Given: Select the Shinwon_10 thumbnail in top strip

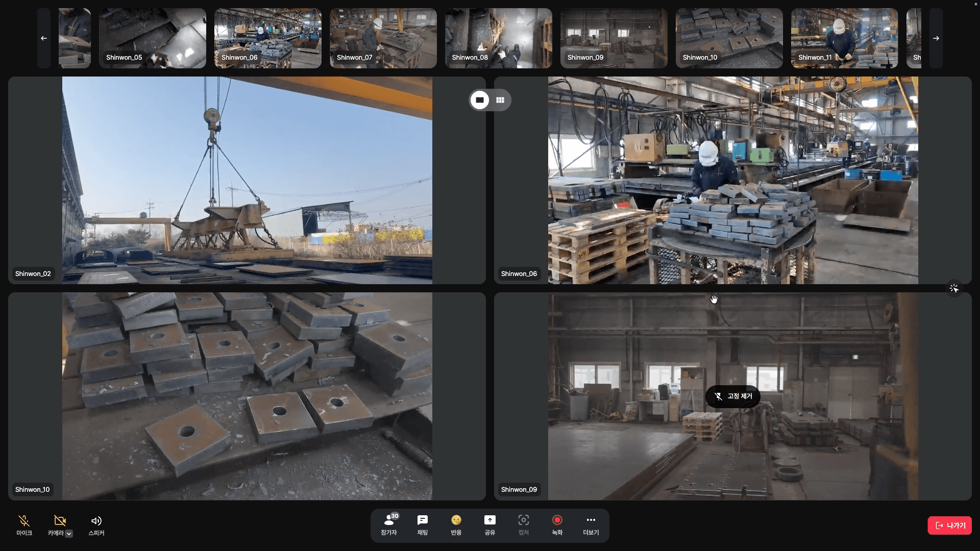Looking at the screenshot, I should pos(729,38).
